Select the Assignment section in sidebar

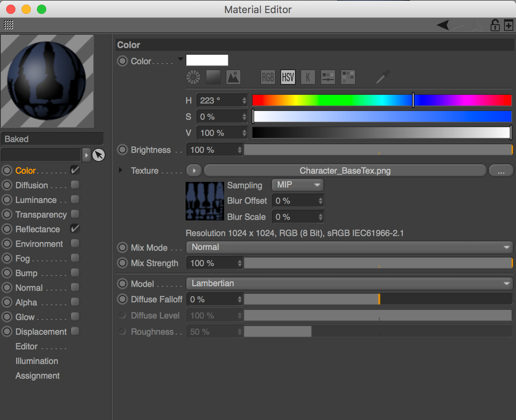tap(37, 376)
